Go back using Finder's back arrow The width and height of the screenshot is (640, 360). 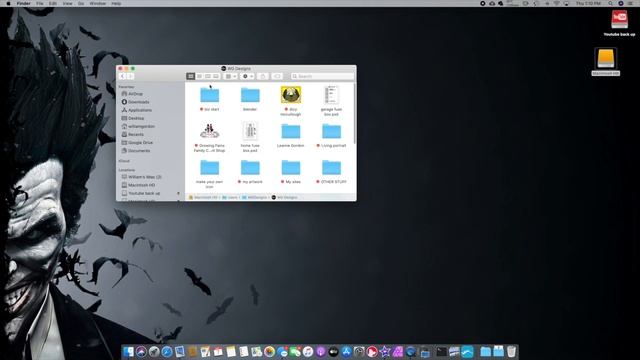click(x=122, y=76)
